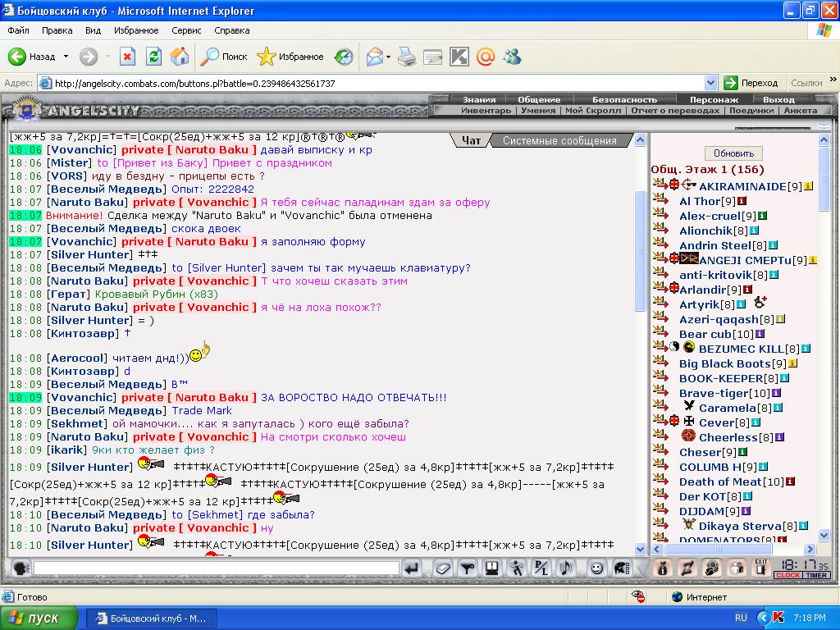Click the Mail envelope icon
This screenshot has height=630, width=840.
[375, 57]
